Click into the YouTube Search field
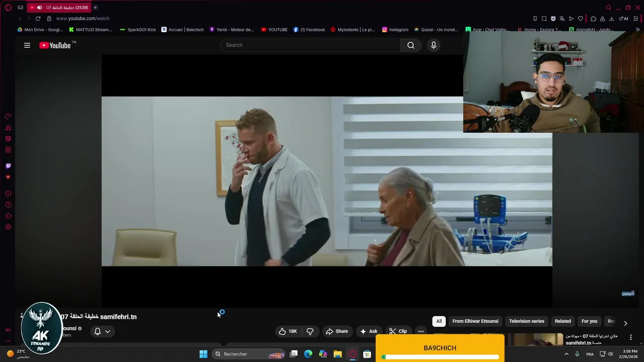This screenshot has width=644, height=362. (310, 45)
